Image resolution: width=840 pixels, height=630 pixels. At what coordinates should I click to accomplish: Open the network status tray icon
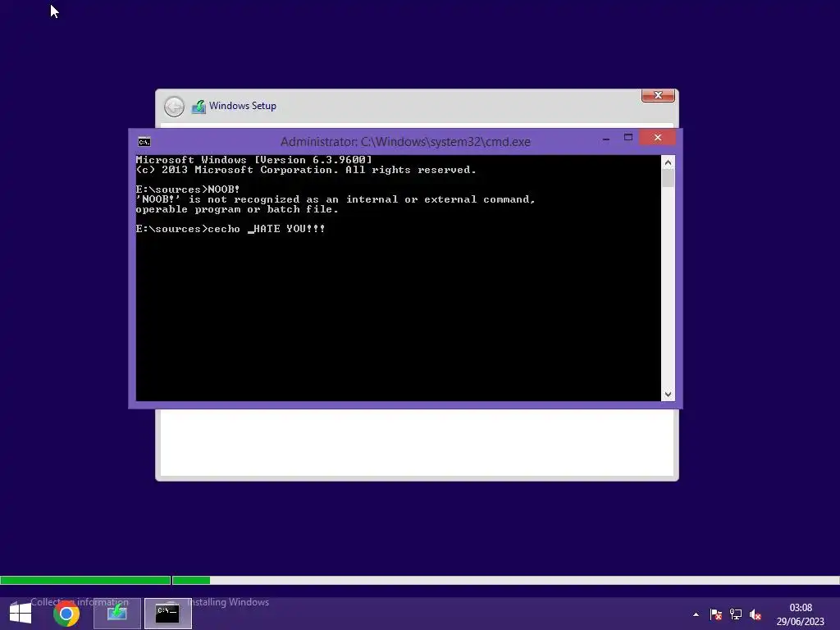[x=736, y=614]
